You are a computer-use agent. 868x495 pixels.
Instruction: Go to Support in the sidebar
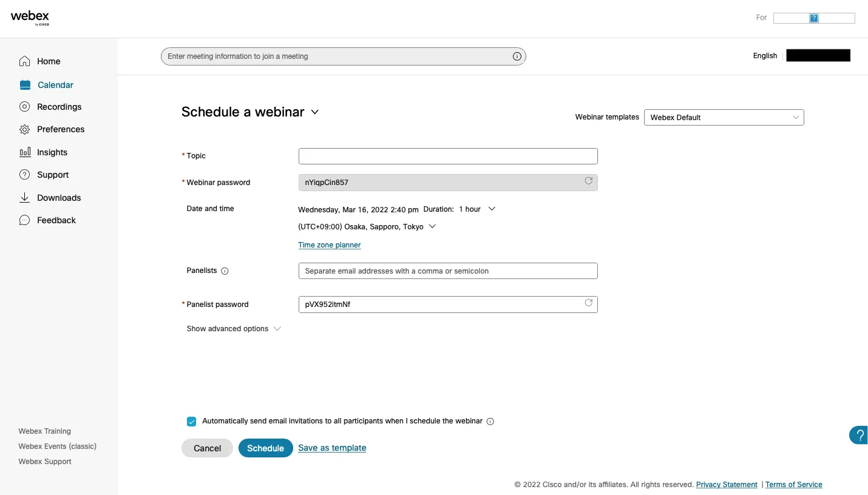coord(52,175)
